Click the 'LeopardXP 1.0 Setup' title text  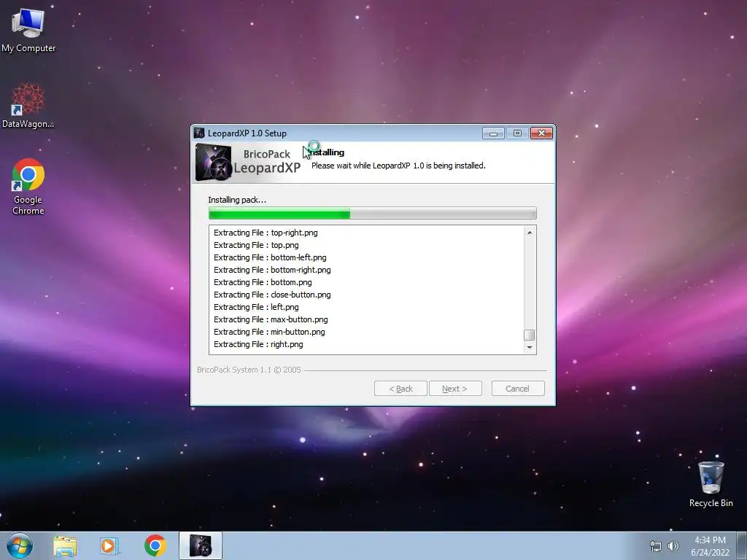click(247, 133)
